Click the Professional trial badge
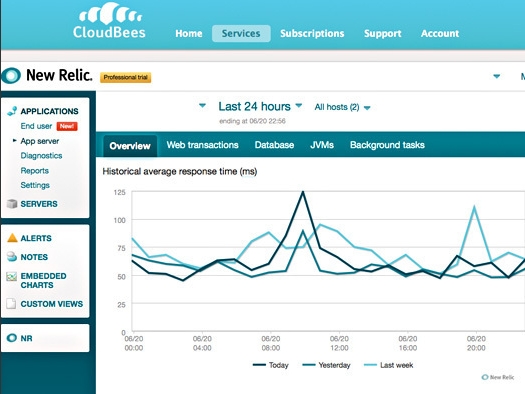 coord(126,77)
